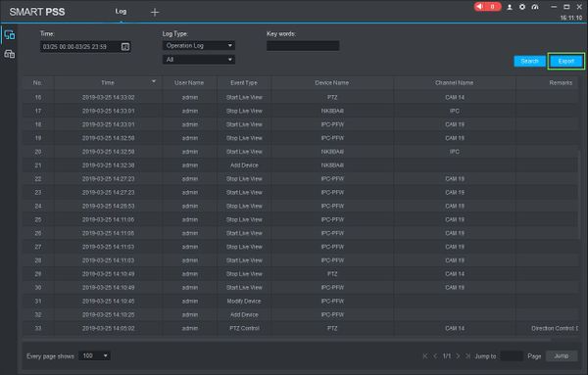The width and height of the screenshot is (588, 375).
Task: Click admin user in row 25
Action: point(190,219)
